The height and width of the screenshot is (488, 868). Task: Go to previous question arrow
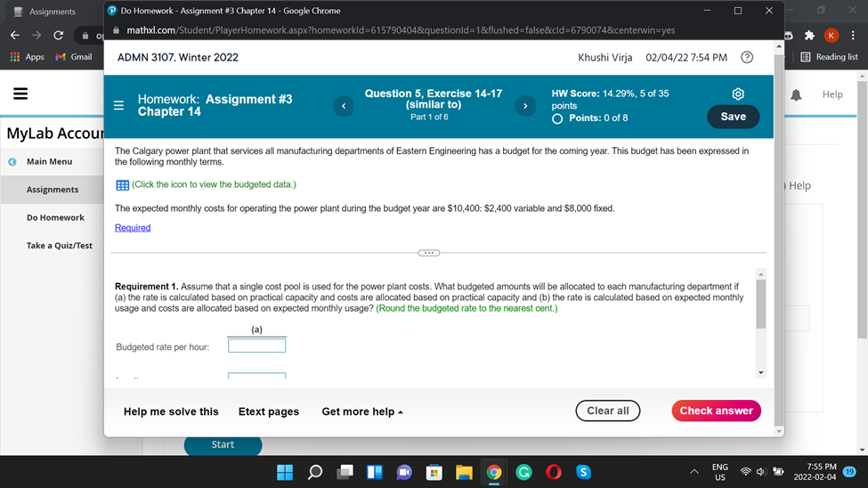tap(344, 106)
